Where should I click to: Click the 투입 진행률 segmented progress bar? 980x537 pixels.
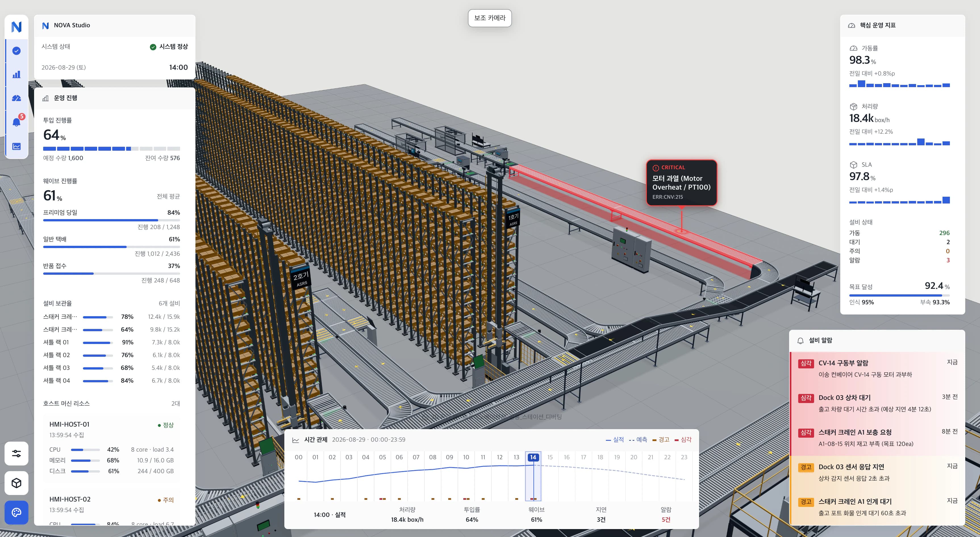pos(111,149)
